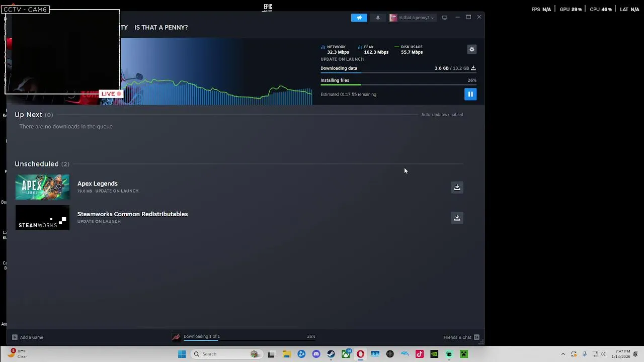Open Discord from taskbar
The image size is (644, 362).
click(316, 354)
